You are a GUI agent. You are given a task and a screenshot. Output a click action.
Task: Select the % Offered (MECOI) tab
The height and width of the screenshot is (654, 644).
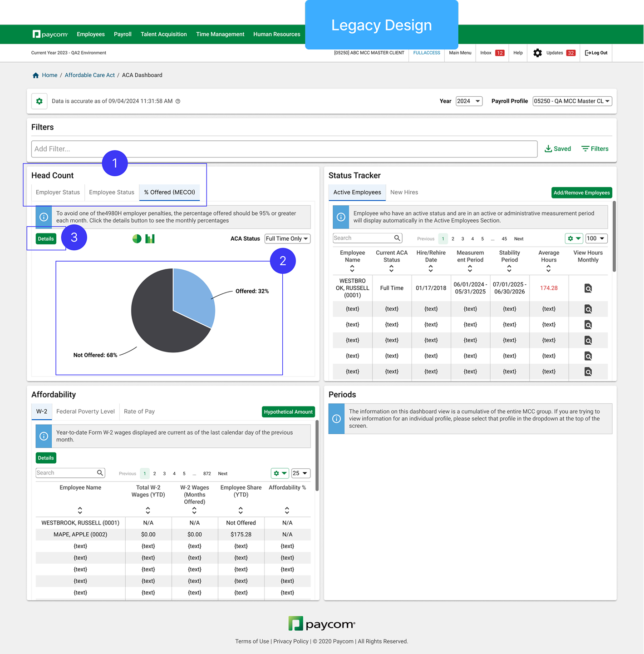(x=170, y=193)
